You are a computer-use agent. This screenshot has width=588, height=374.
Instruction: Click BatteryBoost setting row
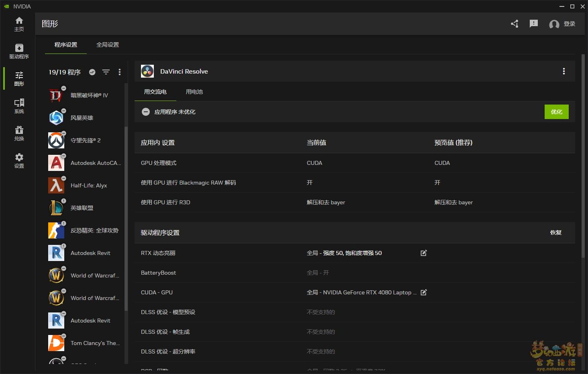[355, 273]
